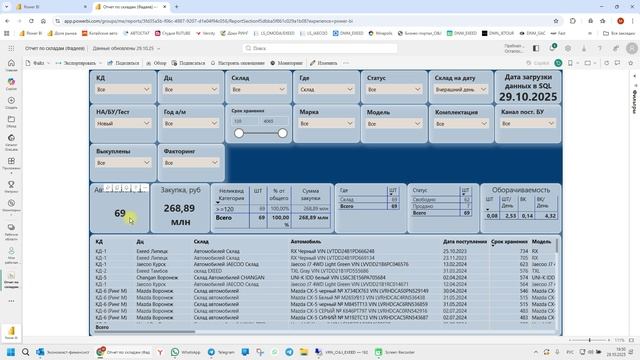This screenshot has width=640, height=360.
Task: Open the Склад на дату dropdown
Action: pos(461,89)
